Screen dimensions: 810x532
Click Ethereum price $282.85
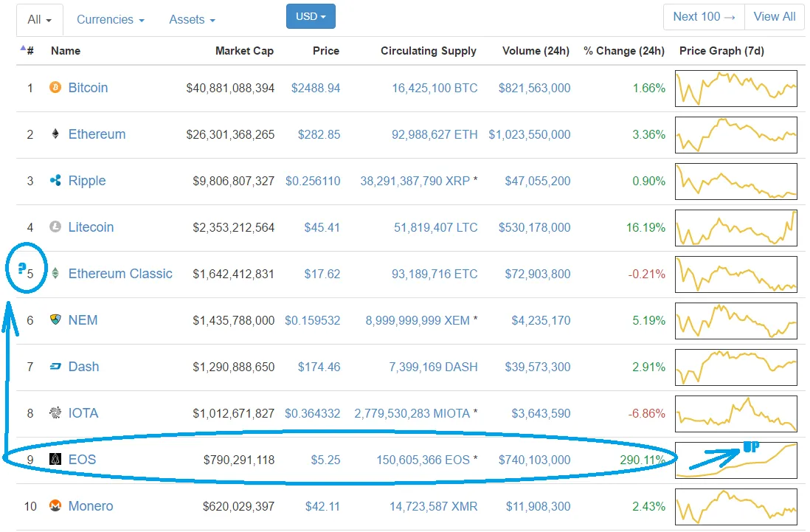(319, 134)
